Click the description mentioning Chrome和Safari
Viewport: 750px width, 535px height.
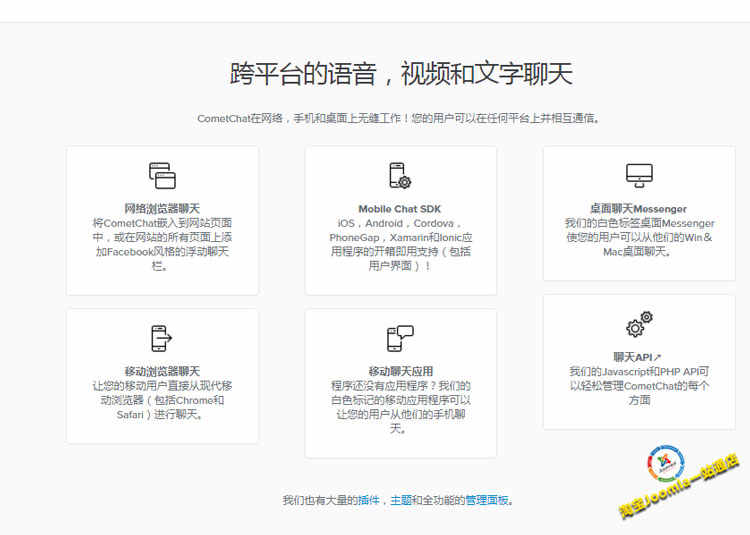[162, 400]
